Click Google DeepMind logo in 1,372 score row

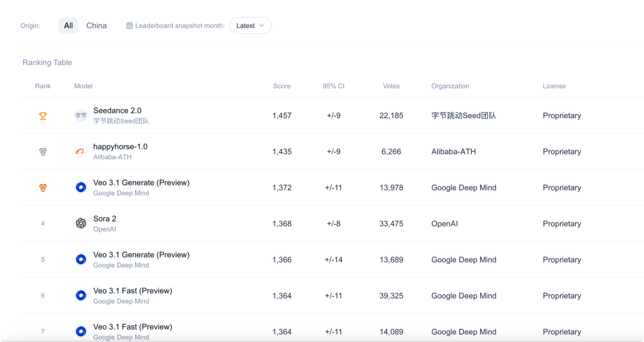click(81, 187)
